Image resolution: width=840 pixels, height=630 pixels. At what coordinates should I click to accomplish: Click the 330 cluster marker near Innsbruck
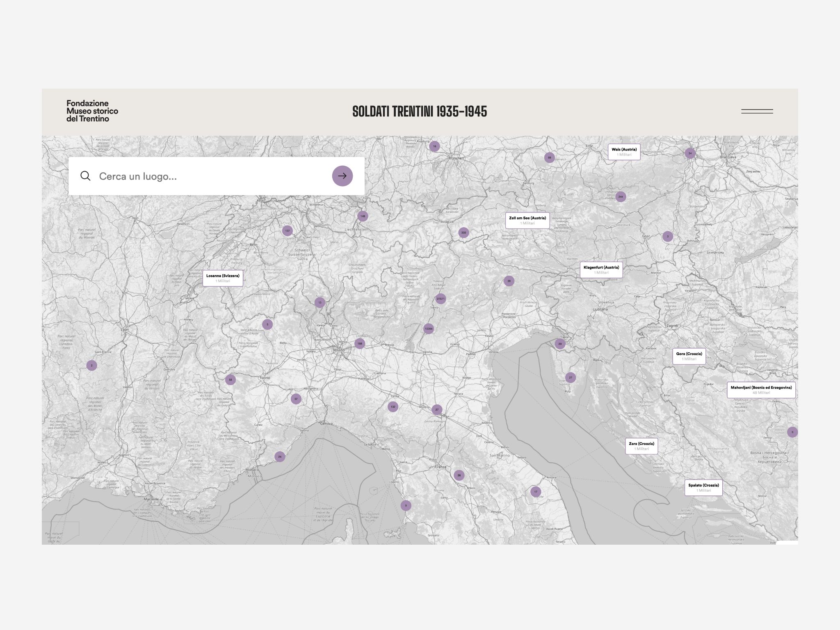point(463,233)
